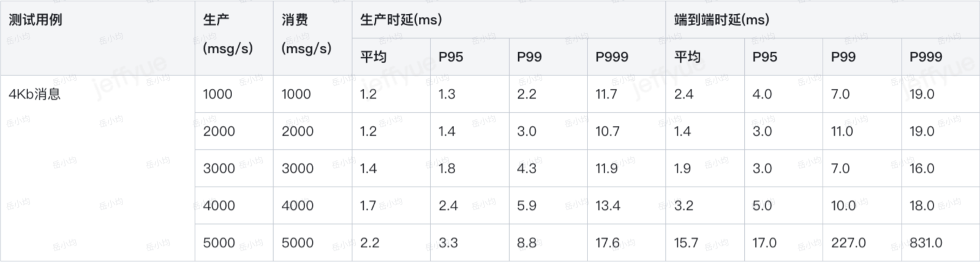
Task: Click the 3000 consumption rate cell
Action: 297,169
